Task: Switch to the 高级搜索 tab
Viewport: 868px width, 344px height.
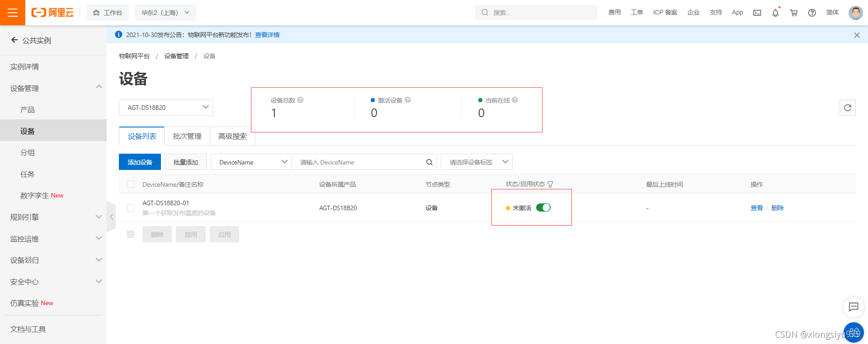Action: pyautogui.click(x=232, y=136)
